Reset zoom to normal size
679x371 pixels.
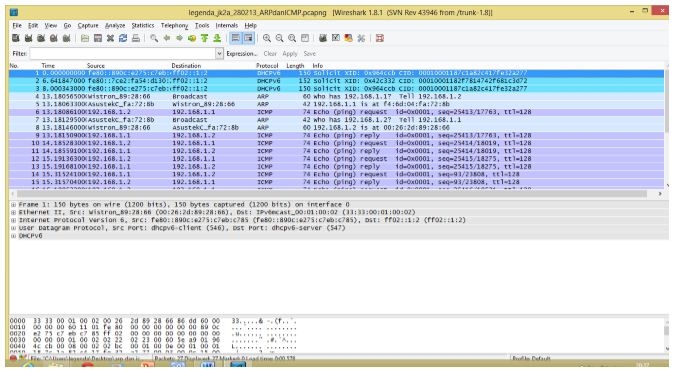pyautogui.click(x=292, y=38)
